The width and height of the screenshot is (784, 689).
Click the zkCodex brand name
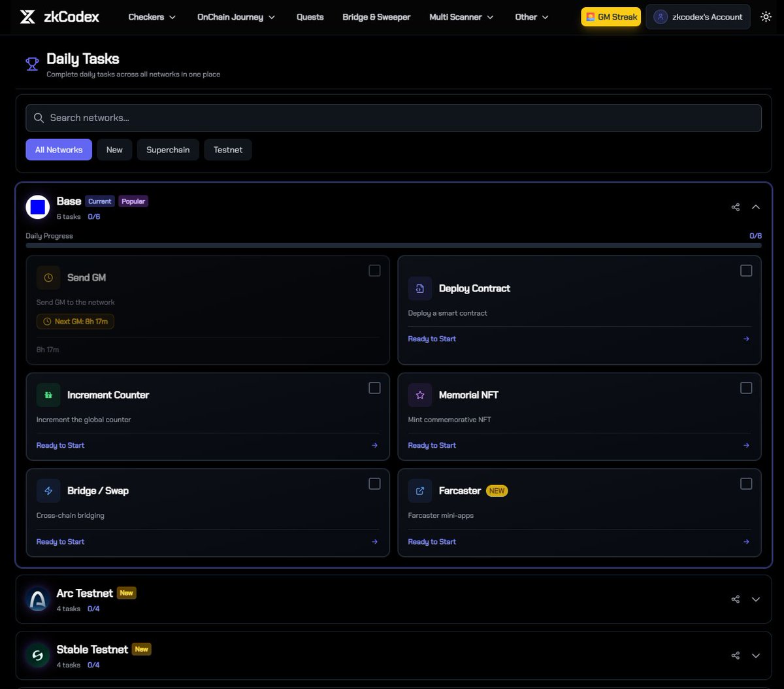point(72,17)
